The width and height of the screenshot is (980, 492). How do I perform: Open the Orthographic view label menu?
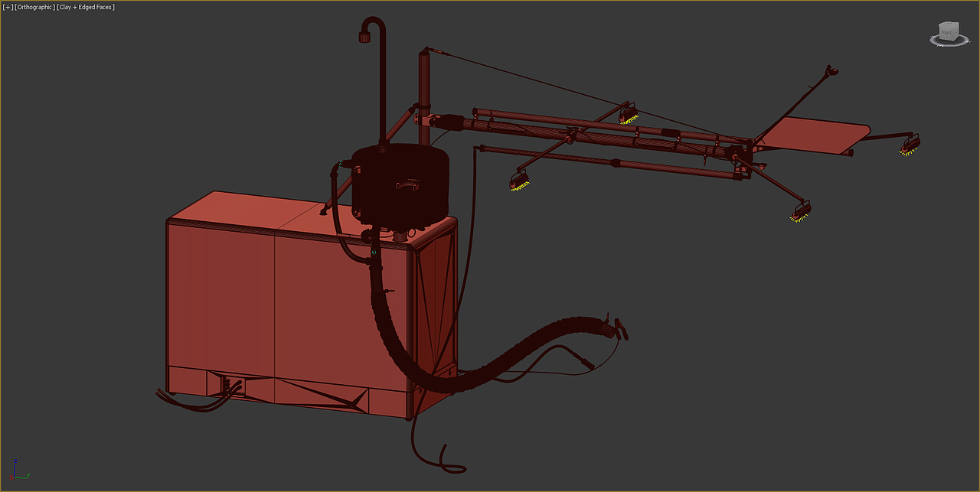point(34,7)
